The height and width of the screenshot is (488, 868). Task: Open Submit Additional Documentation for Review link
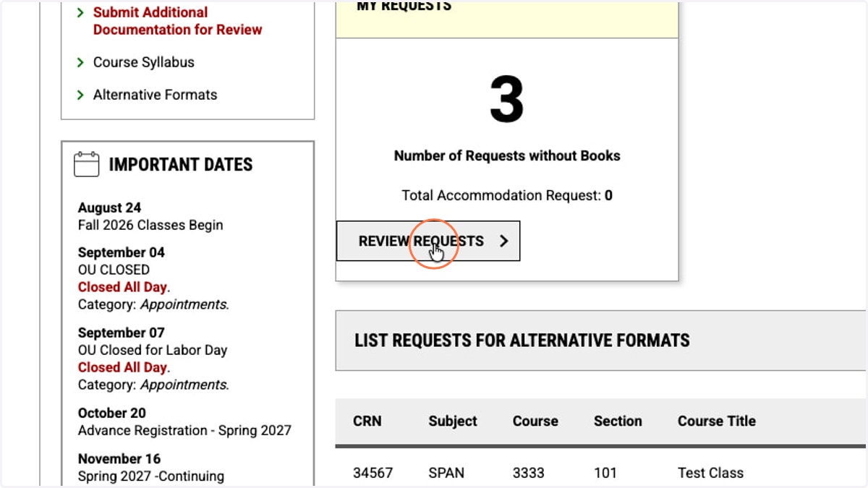(x=177, y=21)
